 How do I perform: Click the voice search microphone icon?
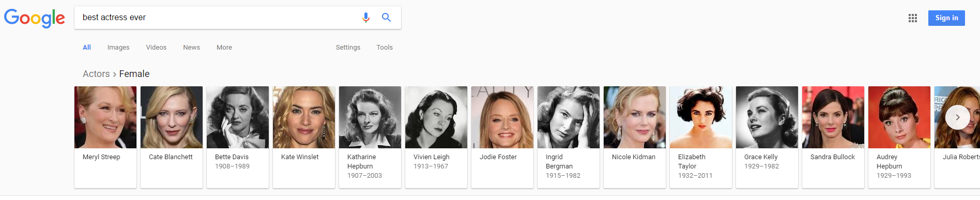coord(366,18)
